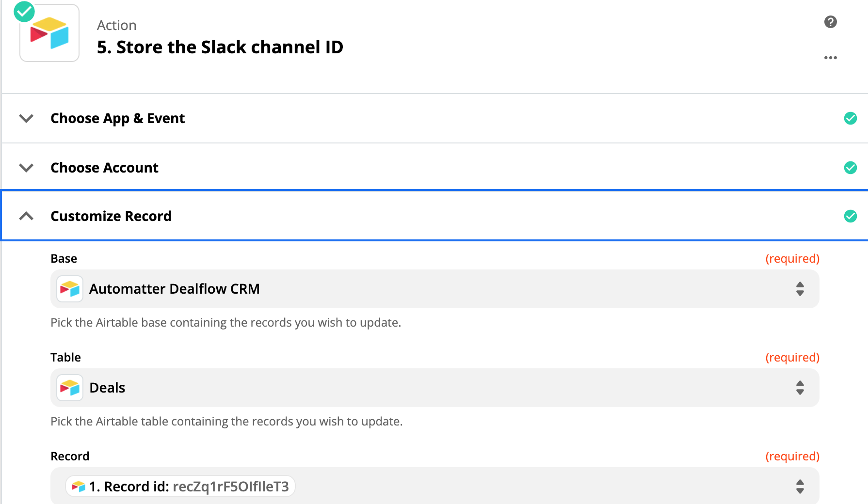Click the '1. Record id: recZq1rF5OIfIleT3' pill
This screenshot has width=868, height=504.
pos(180,487)
